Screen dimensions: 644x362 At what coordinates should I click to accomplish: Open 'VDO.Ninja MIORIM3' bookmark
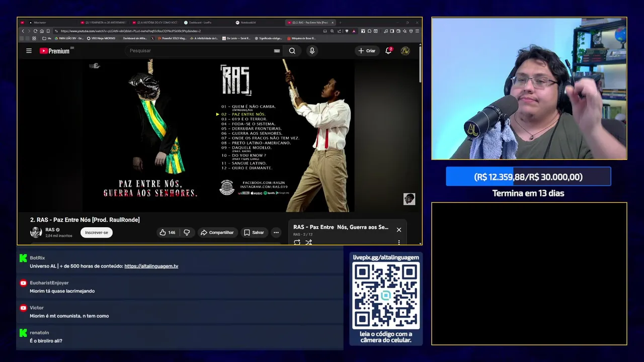(x=101, y=38)
